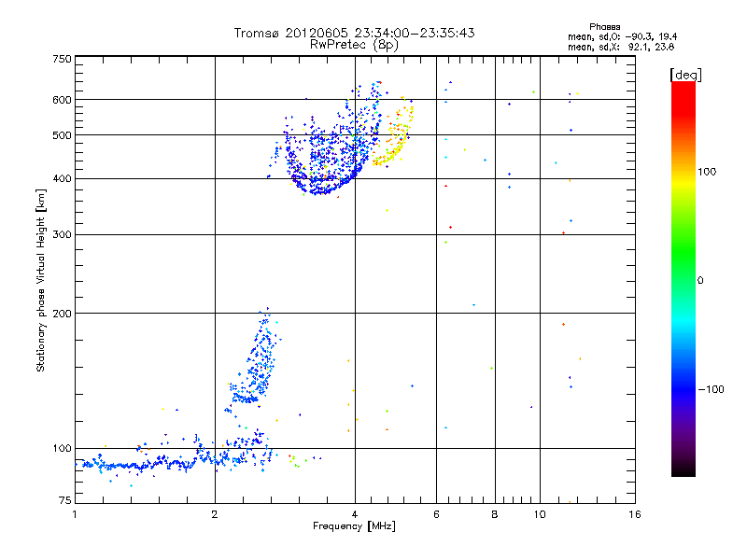The height and width of the screenshot is (560, 747).
Task: Click the x-axis tick label '10'
Action: [540, 514]
